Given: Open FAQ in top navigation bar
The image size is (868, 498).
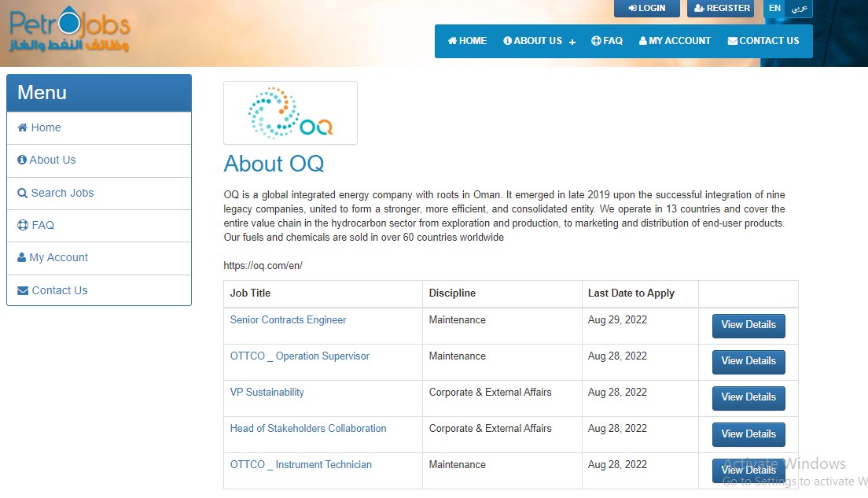Looking at the screenshot, I should [x=607, y=41].
